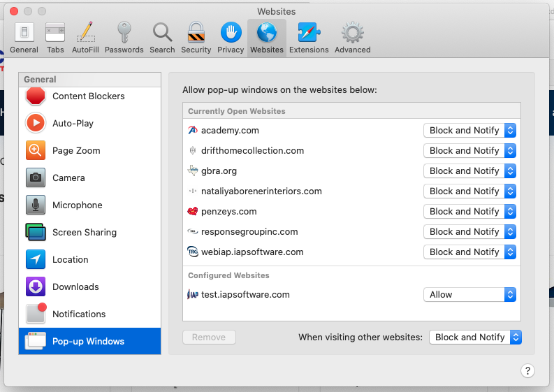
Task: Open the Passwords key icon
Action: coord(124,33)
